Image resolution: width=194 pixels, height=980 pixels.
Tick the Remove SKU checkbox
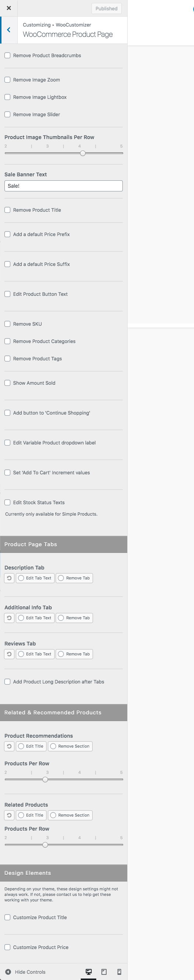[7, 324]
